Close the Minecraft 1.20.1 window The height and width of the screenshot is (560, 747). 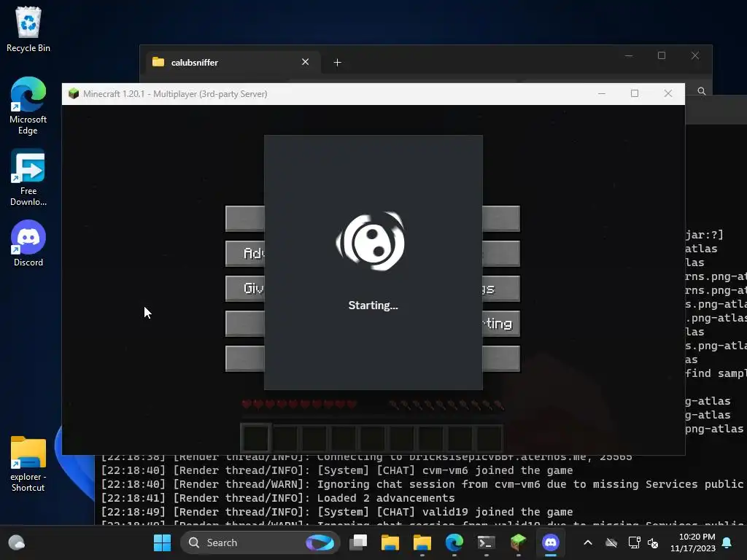coord(668,94)
